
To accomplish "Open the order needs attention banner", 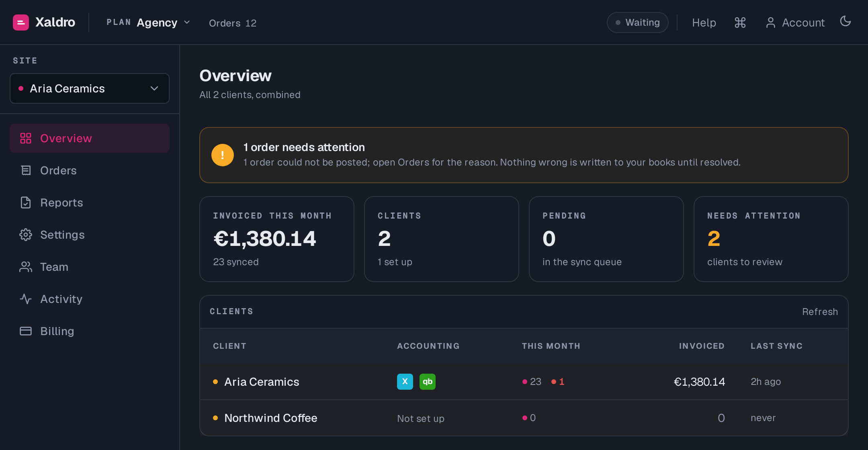I will [524, 155].
